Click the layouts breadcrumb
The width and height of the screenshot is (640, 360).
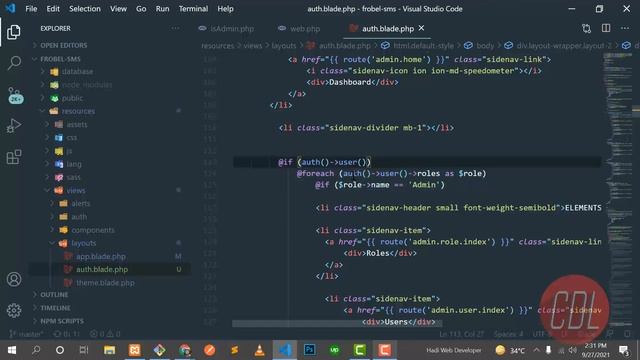[284, 46]
